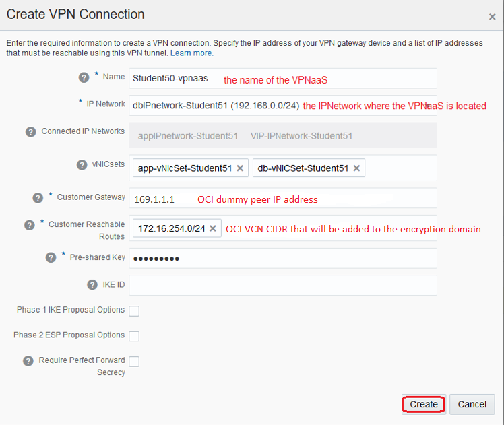Click into the IKE ID text field
Image resolution: width=504 pixels, height=425 pixels.
283,285
